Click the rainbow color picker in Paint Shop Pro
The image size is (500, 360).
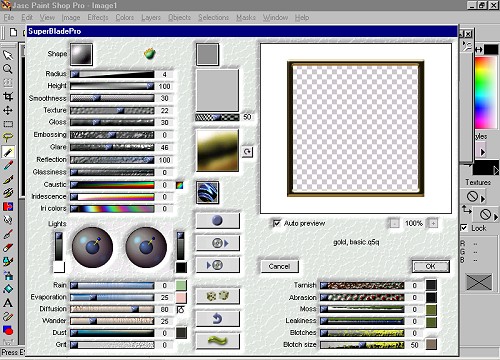click(x=485, y=92)
